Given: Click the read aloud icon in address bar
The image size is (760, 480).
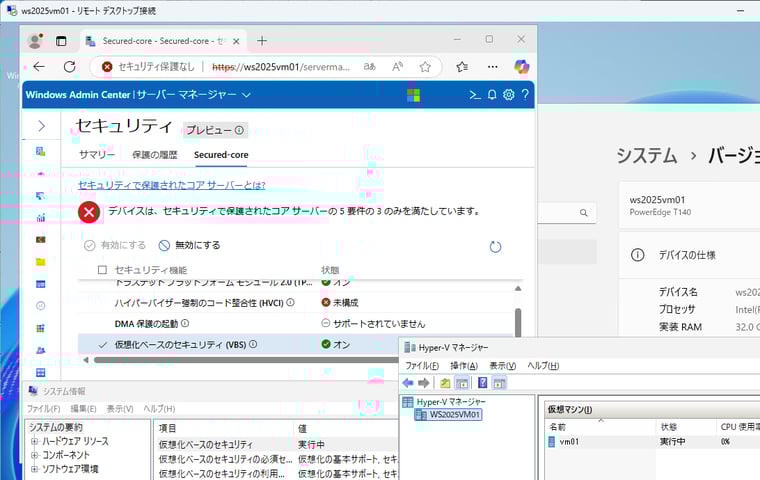Looking at the screenshot, I should point(397,67).
